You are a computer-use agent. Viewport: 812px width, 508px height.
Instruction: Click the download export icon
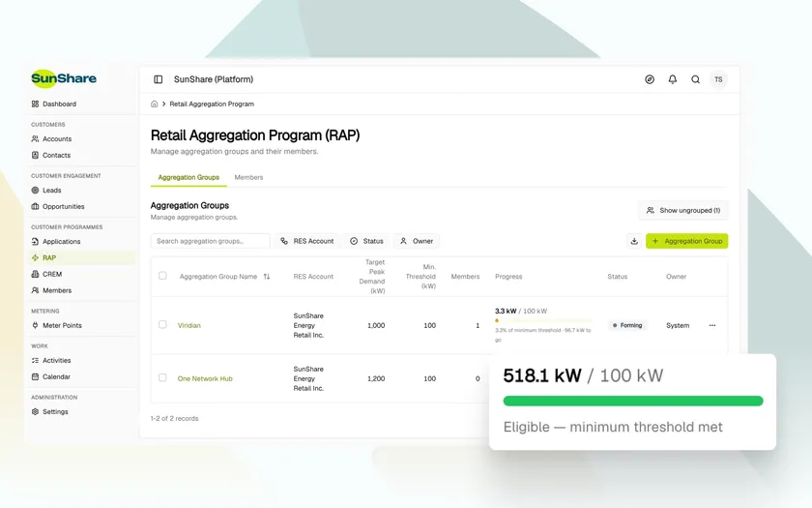point(634,241)
